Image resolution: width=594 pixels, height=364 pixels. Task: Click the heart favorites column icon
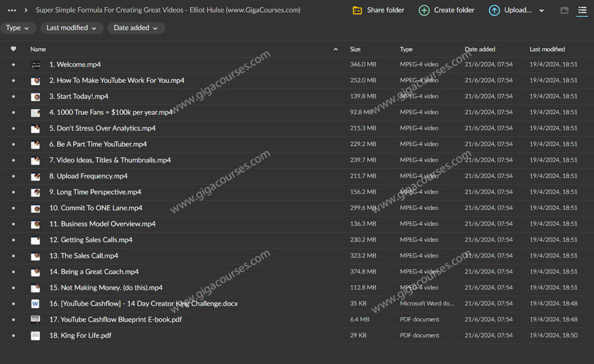coord(13,49)
